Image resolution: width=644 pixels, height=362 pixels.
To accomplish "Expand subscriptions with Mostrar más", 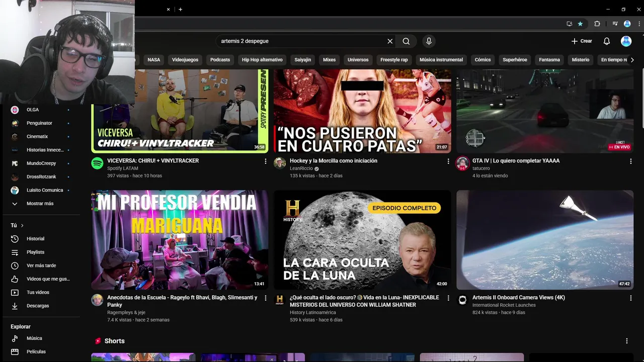I will [x=40, y=204].
